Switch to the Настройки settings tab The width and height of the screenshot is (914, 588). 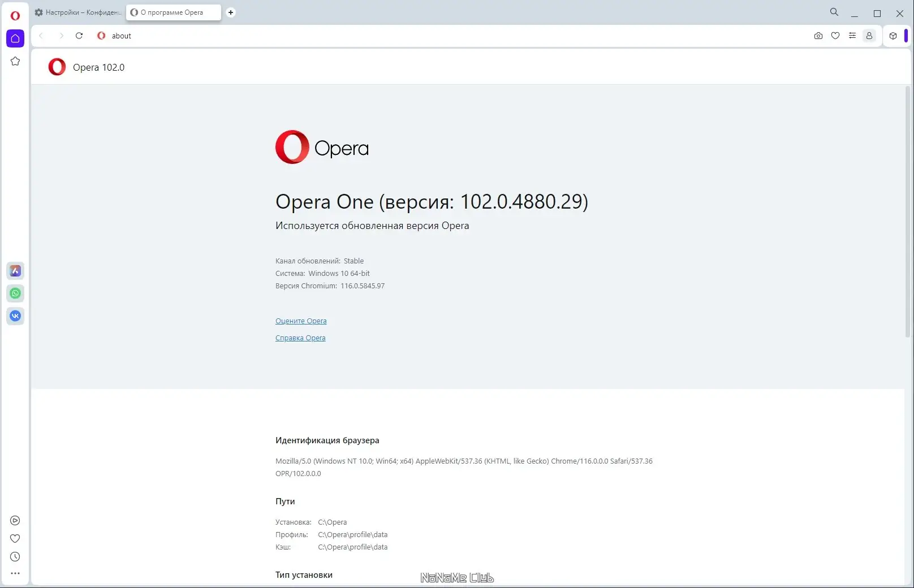[x=78, y=12]
